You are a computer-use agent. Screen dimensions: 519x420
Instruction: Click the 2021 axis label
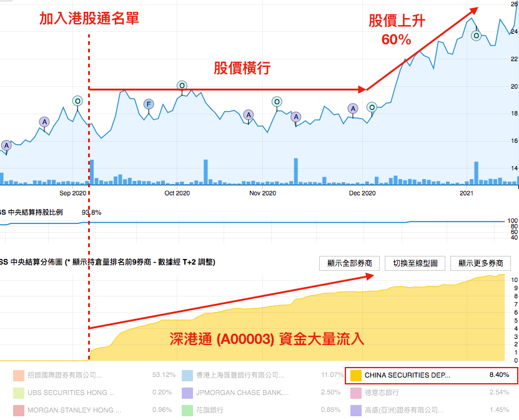pyautogui.click(x=467, y=193)
